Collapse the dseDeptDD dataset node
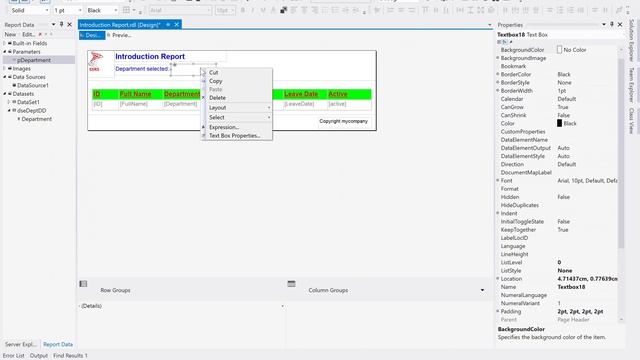 (x=9, y=111)
